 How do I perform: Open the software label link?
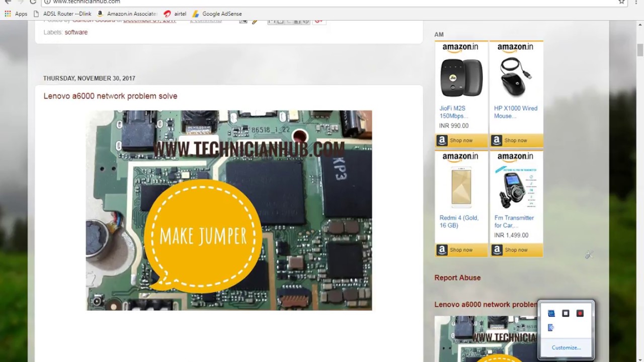[76, 32]
